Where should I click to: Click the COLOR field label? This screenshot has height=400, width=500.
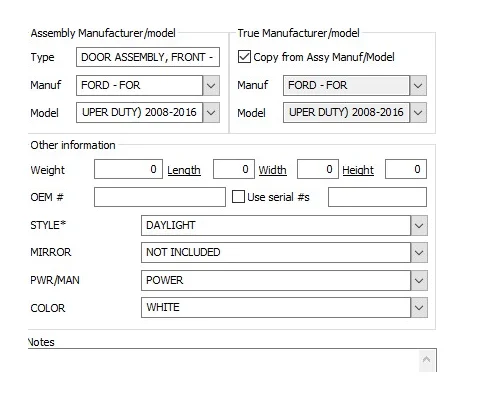[x=48, y=308]
